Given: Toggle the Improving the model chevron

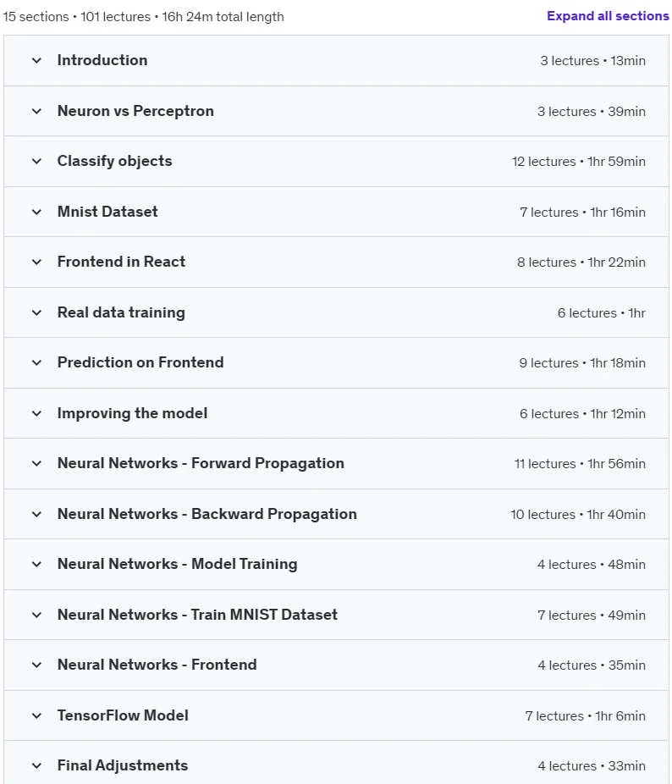Looking at the screenshot, I should coord(36,413).
